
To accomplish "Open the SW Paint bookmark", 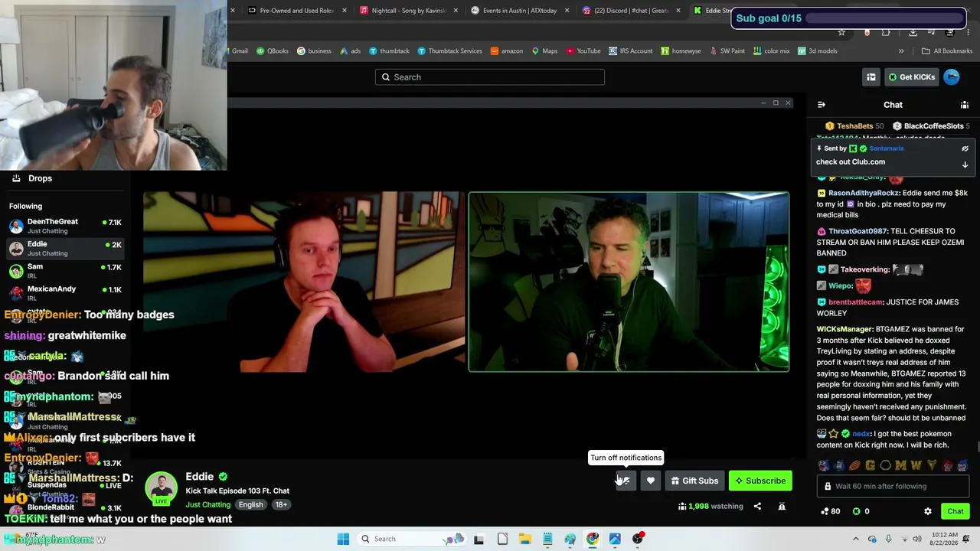I will 727,51.
